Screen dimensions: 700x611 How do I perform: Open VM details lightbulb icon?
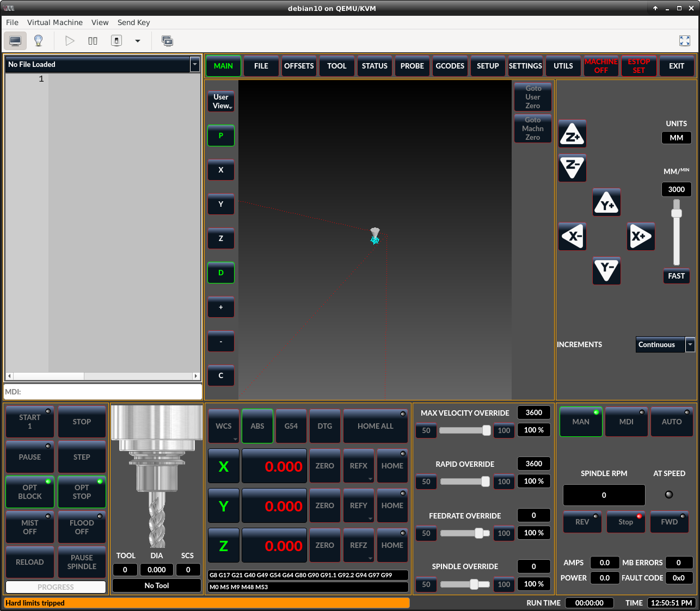point(39,41)
